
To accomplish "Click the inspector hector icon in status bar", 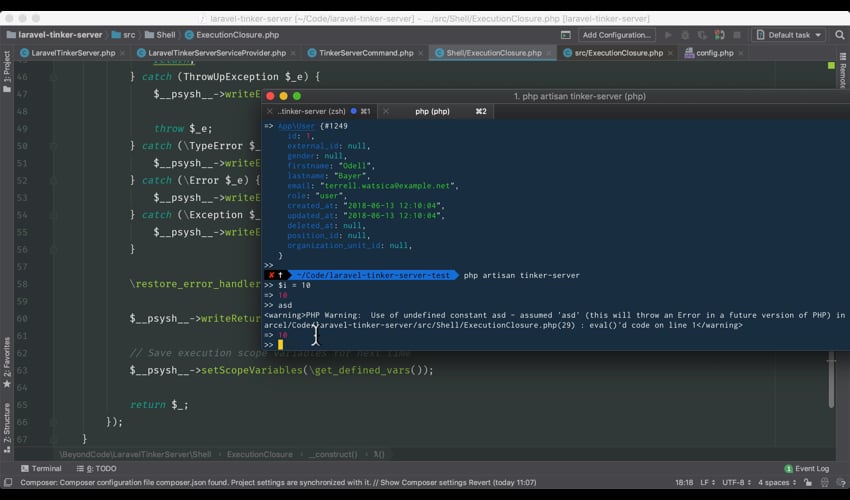I will [825, 482].
